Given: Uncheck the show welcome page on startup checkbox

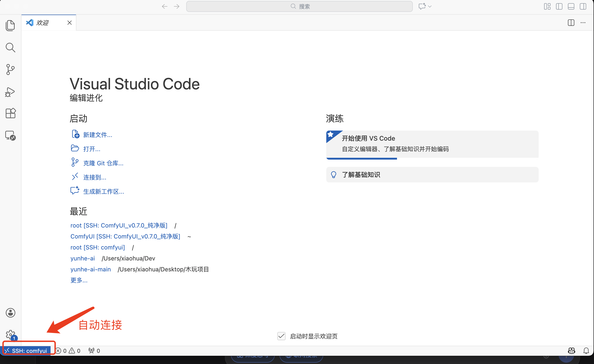Looking at the screenshot, I should click(281, 336).
